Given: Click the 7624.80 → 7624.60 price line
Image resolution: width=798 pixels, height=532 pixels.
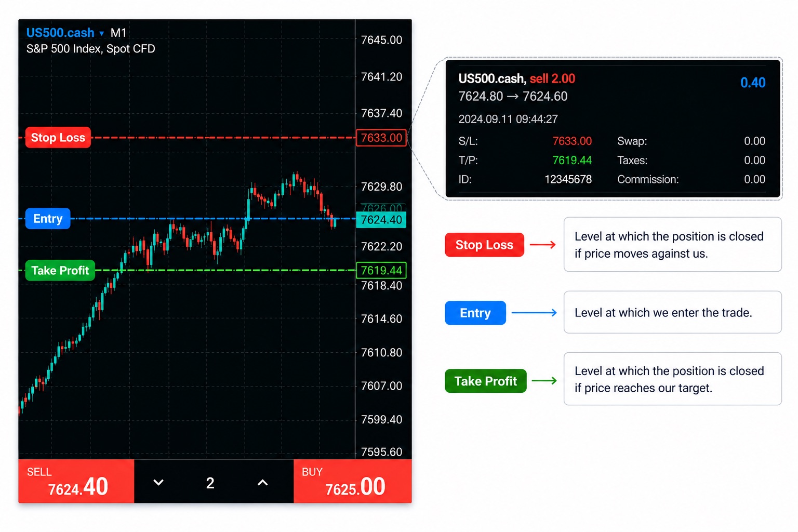Looking at the screenshot, I should click(513, 96).
